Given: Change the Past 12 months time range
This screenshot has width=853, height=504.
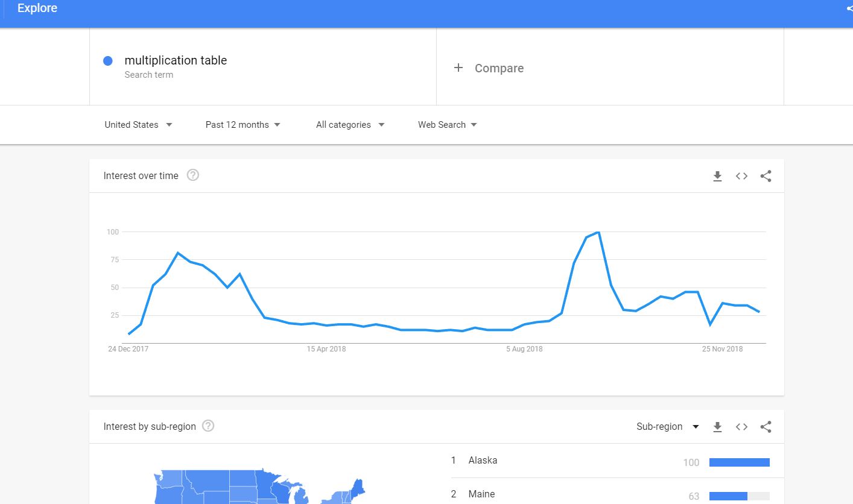Looking at the screenshot, I should [x=243, y=125].
